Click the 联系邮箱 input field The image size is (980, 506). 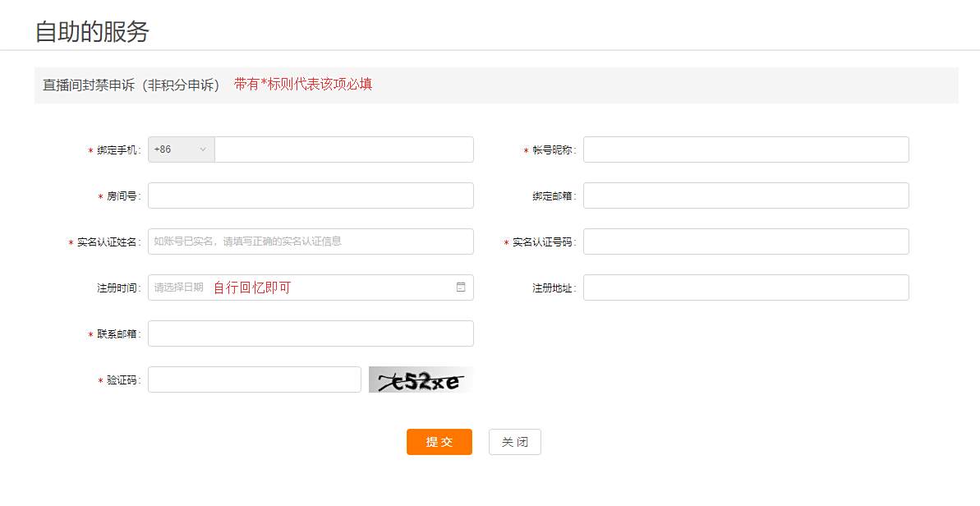311,333
